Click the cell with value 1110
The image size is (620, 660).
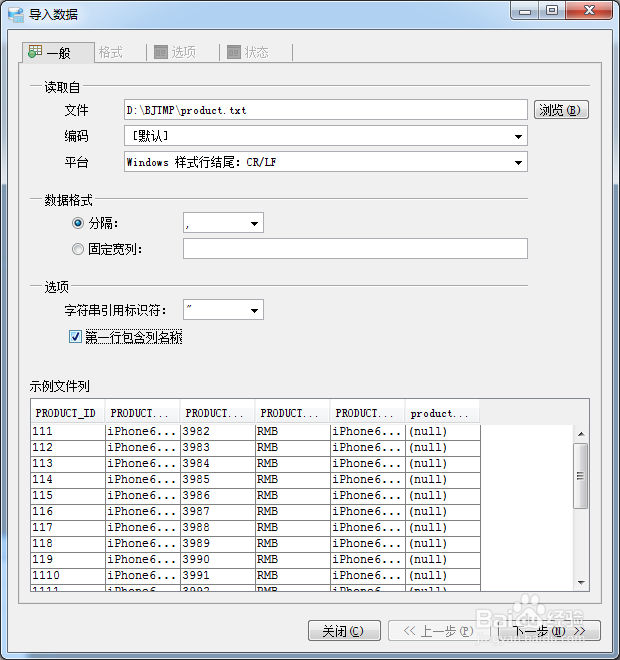tap(68, 575)
